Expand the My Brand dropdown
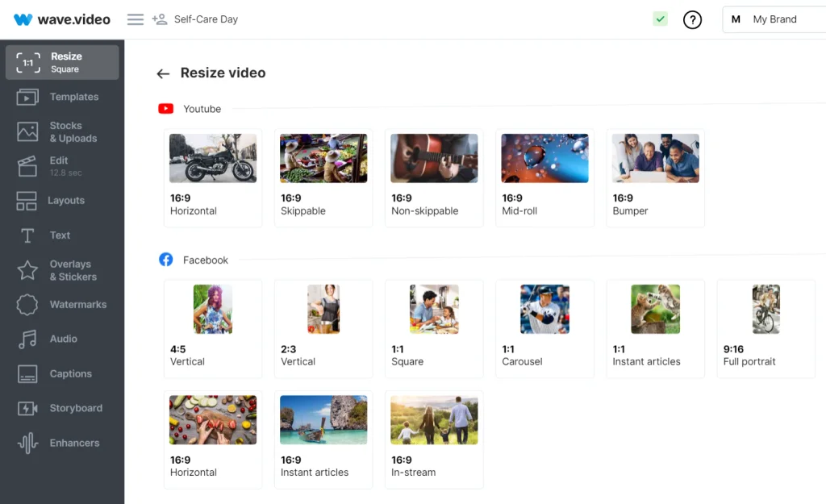 click(x=773, y=19)
